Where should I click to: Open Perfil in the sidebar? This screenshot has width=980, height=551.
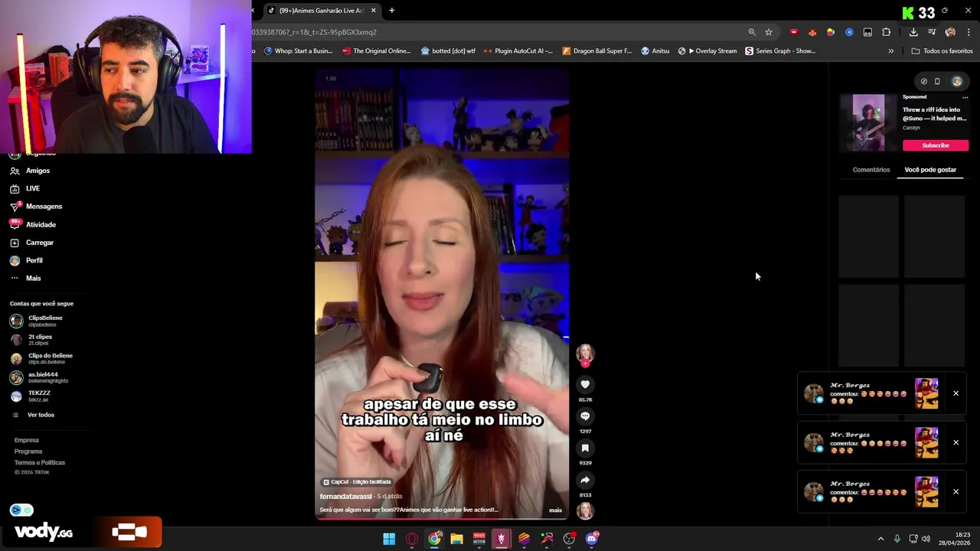tap(26, 260)
